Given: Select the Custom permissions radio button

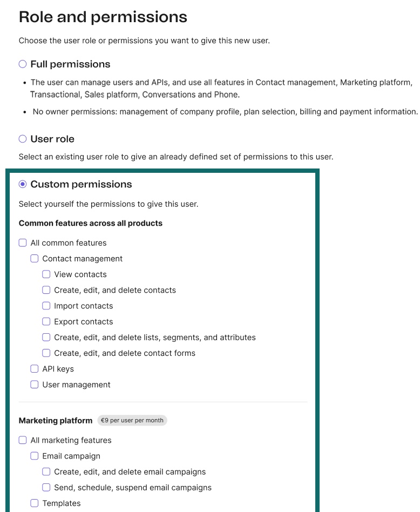Looking at the screenshot, I should tap(23, 184).
